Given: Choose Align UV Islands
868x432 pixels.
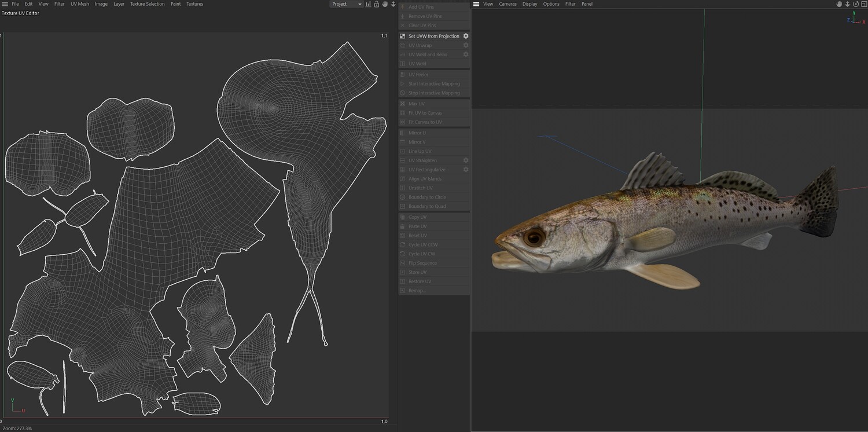Looking at the screenshot, I should click(434, 179).
